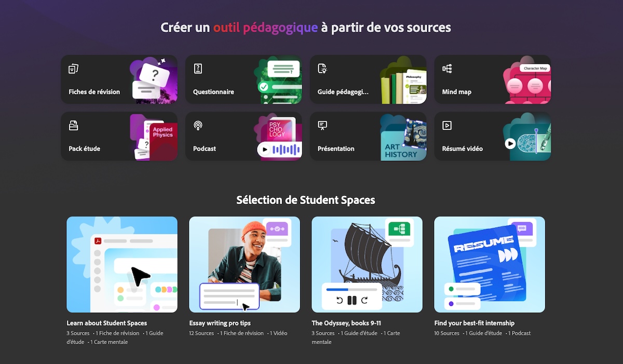Select the Podcast microphone icon
The height and width of the screenshot is (364, 623).
click(198, 125)
